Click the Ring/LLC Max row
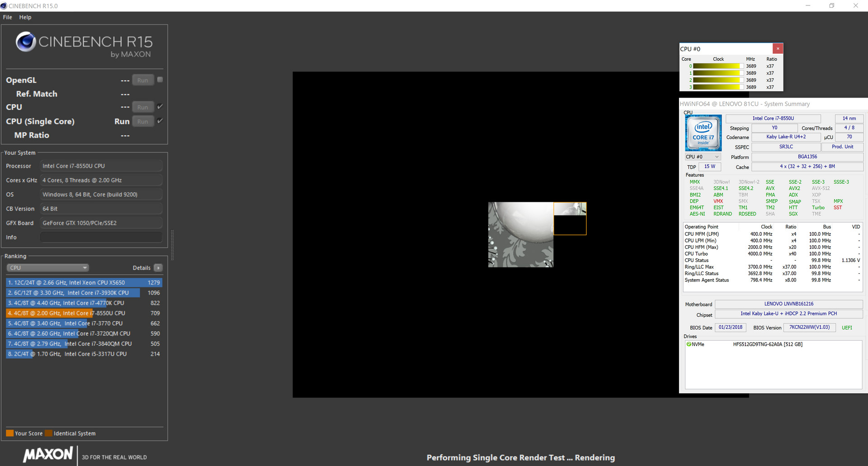 click(x=772, y=267)
